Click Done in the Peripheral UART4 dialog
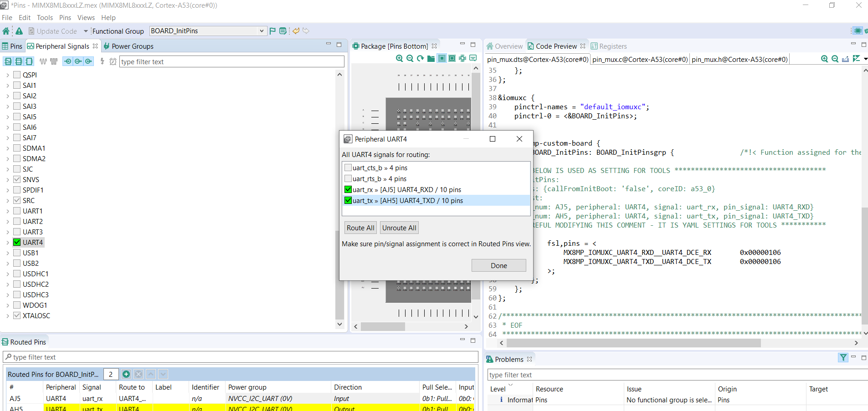 [498, 265]
